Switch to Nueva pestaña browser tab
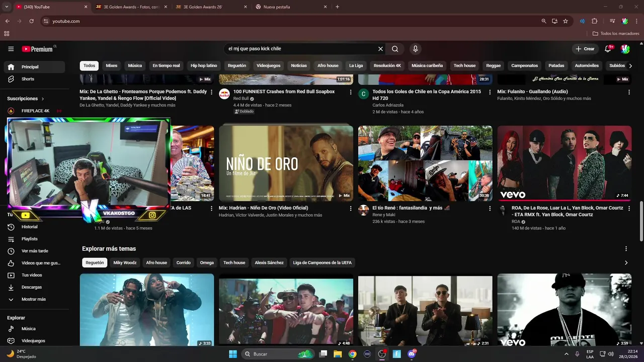The width and height of the screenshot is (644, 362). coord(291,7)
